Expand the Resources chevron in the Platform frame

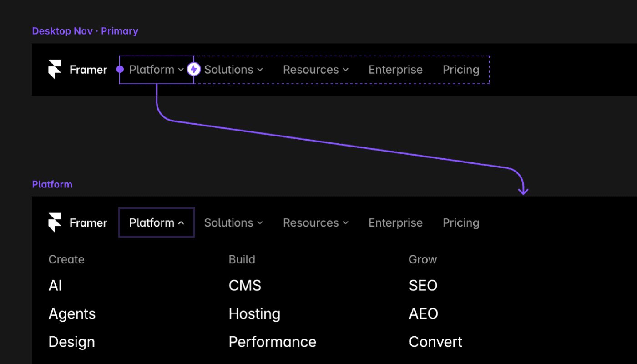[345, 223]
